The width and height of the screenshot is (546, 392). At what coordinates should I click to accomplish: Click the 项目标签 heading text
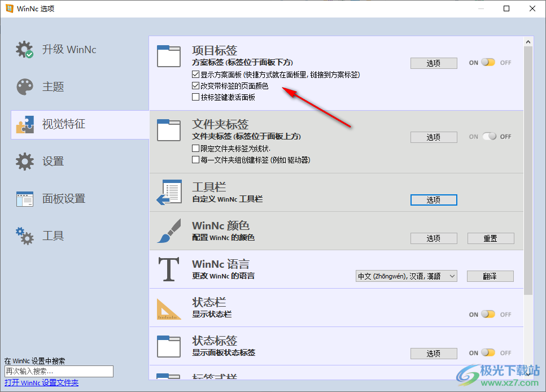click(215, 50)
